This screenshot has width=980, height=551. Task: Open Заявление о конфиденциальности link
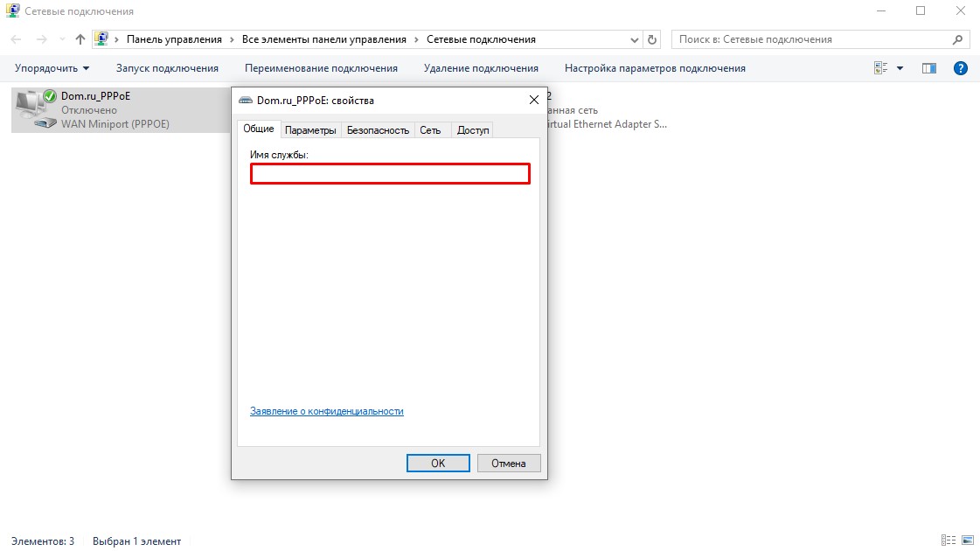point(327,411)
